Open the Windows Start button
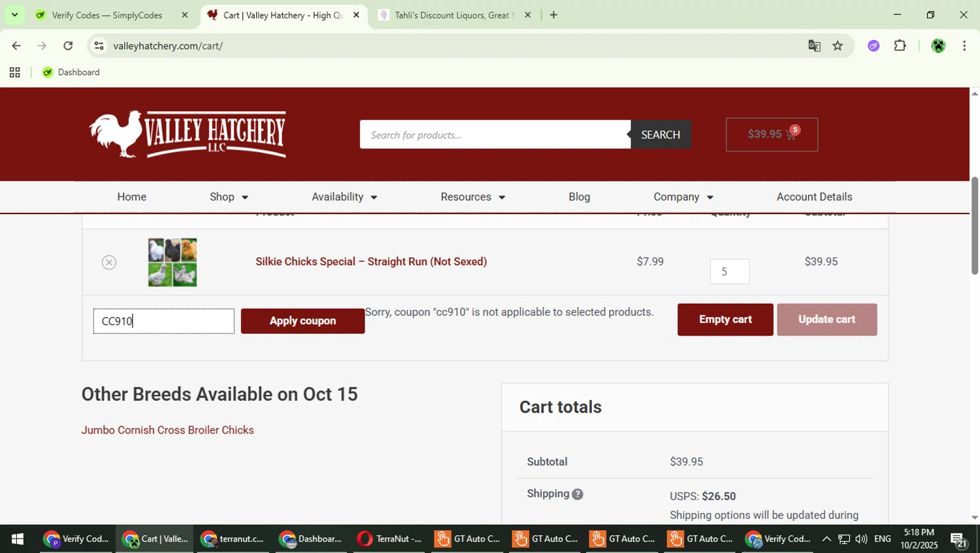The height and width of the screenshot is (553, 980). [18, 539]
